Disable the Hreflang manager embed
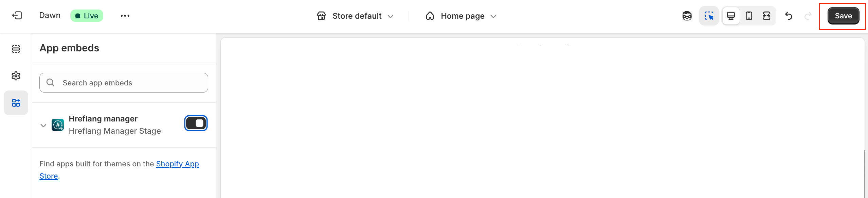This screenshot has height=198, width=868. [196, 123]
